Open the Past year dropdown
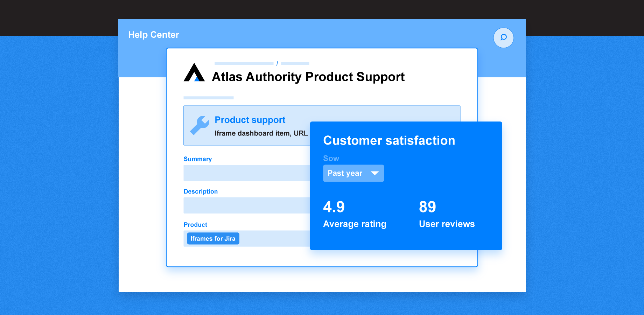 click(353, 173)
